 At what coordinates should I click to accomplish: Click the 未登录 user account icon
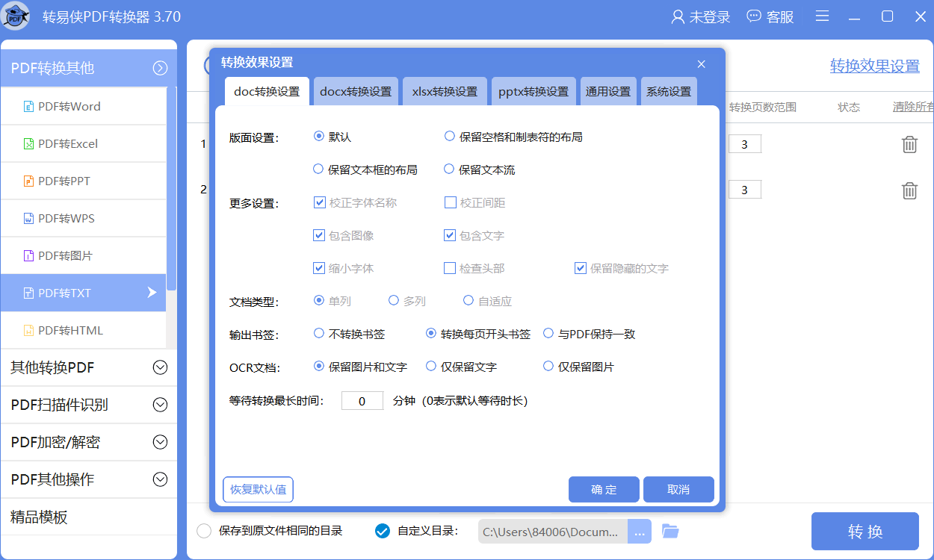pyautogui.click(x=678, y=16)
